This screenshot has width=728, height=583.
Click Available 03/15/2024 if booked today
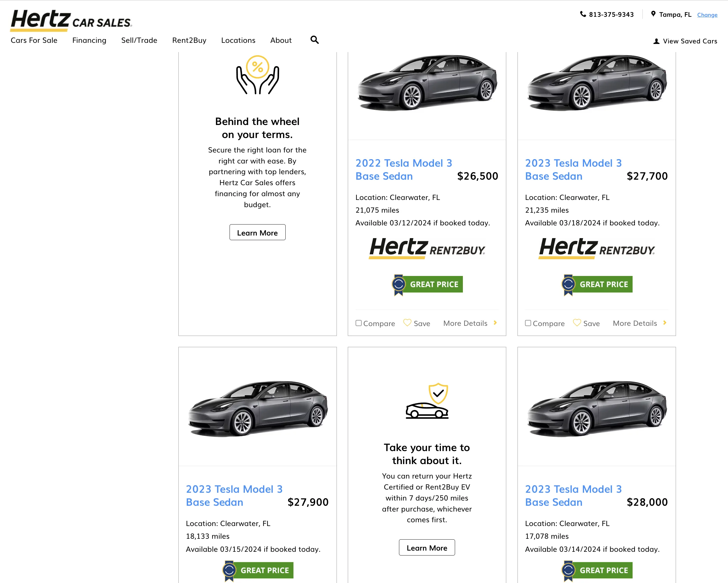pos(253,549)
